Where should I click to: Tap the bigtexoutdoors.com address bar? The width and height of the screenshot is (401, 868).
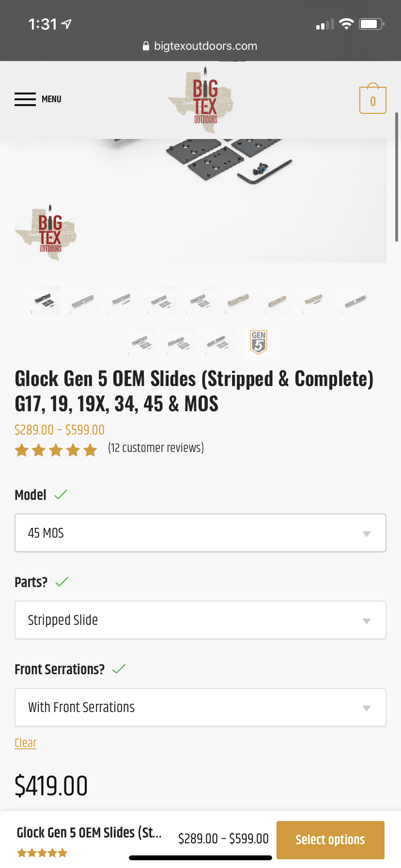pyautogui.click(x=205, y=46)
